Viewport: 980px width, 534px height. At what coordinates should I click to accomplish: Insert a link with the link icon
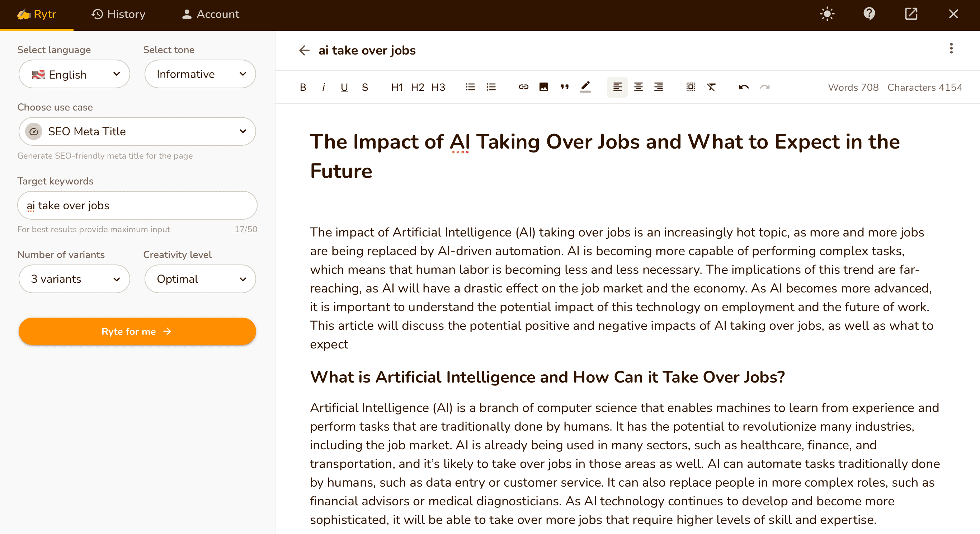pyautogui.click(x=523, y=87)
